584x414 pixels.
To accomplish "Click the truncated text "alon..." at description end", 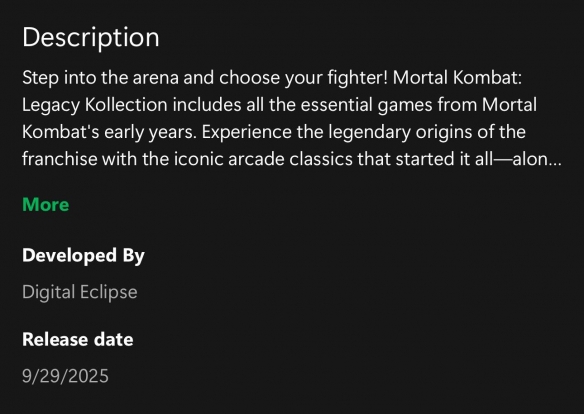I will coord(537,159).
